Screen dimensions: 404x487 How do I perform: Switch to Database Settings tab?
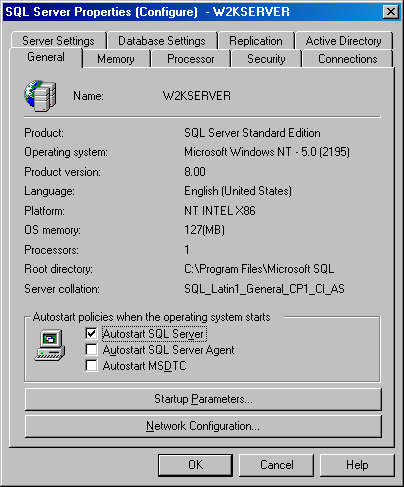(x=162, y=41)
